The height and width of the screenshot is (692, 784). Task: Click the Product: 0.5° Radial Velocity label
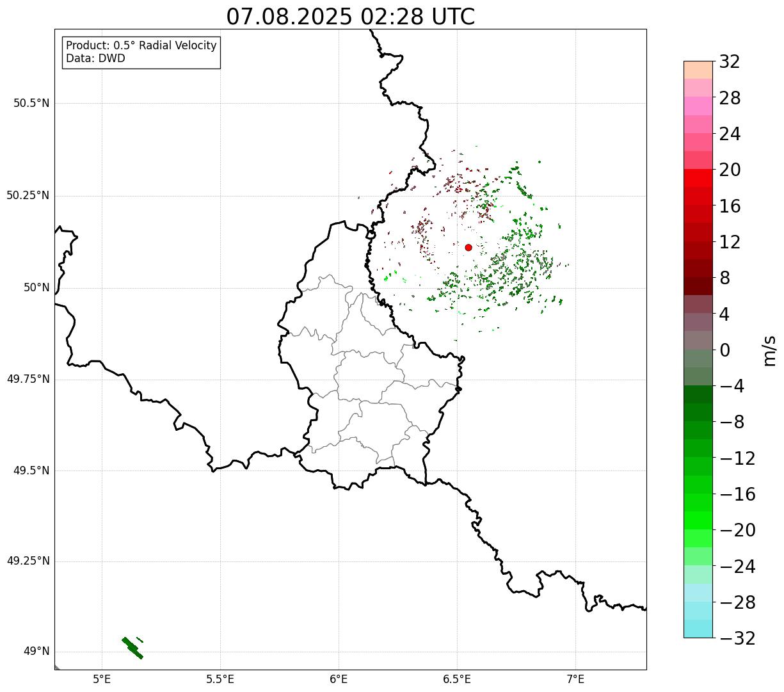tap(141, 46)
